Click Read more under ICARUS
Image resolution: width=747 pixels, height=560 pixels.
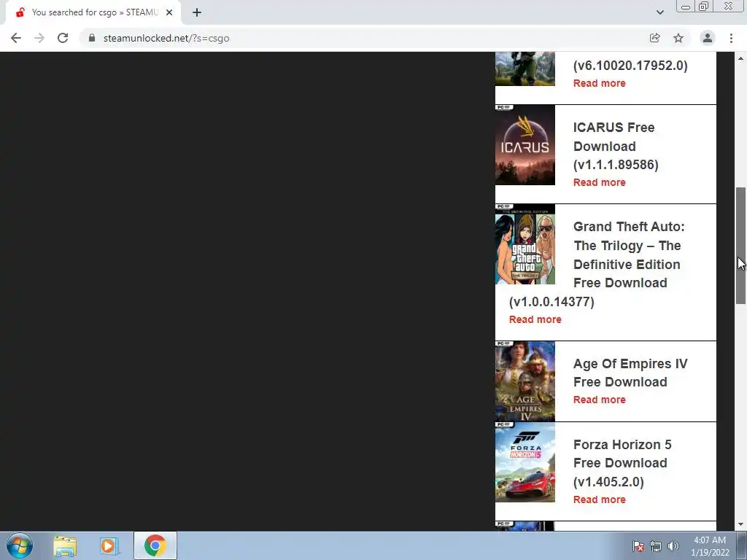point(600,182)
